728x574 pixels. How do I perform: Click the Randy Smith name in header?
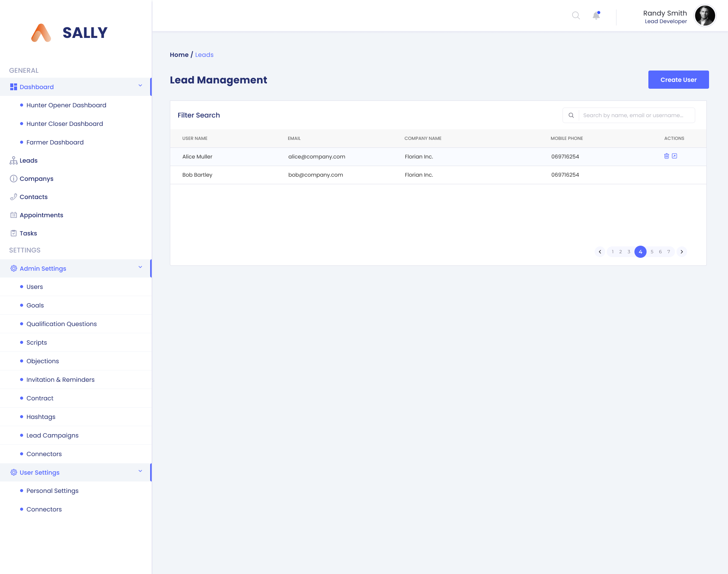(x=665, y=13)
